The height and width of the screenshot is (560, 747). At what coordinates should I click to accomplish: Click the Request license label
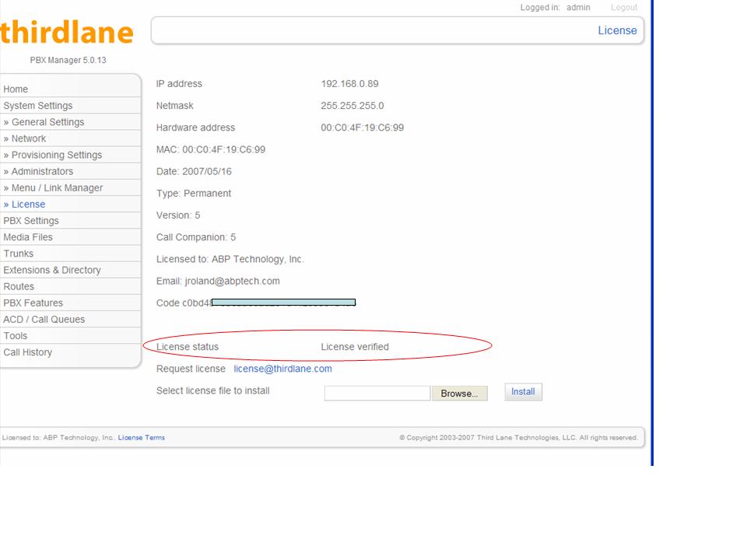pyautogui.click(x=191, y=369)
